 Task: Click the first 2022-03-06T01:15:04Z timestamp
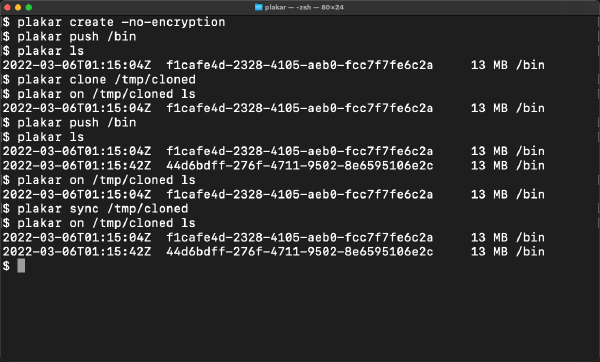click(77, 65)
